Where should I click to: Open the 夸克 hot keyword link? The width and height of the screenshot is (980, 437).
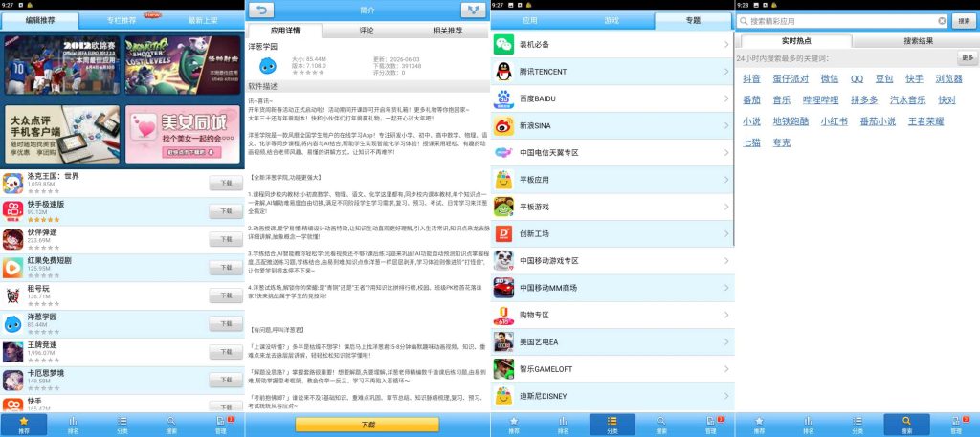click(782, 142)
